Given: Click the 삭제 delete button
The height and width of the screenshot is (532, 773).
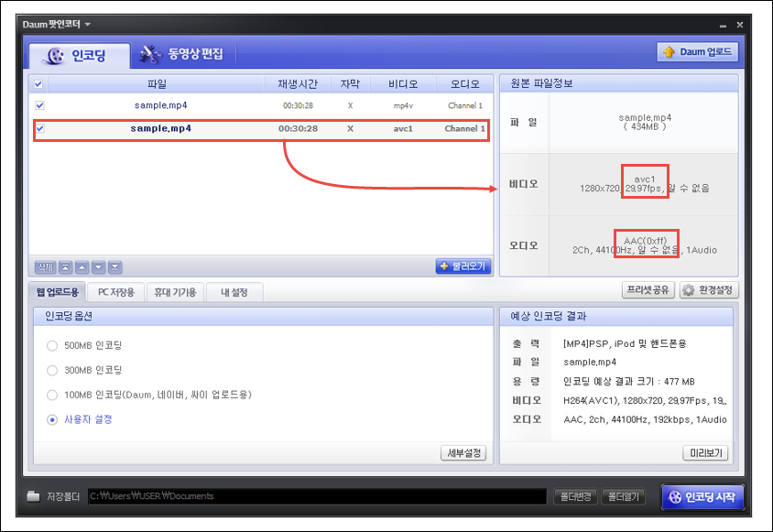Looking at the screenshot, I should (x=45, y=267).
